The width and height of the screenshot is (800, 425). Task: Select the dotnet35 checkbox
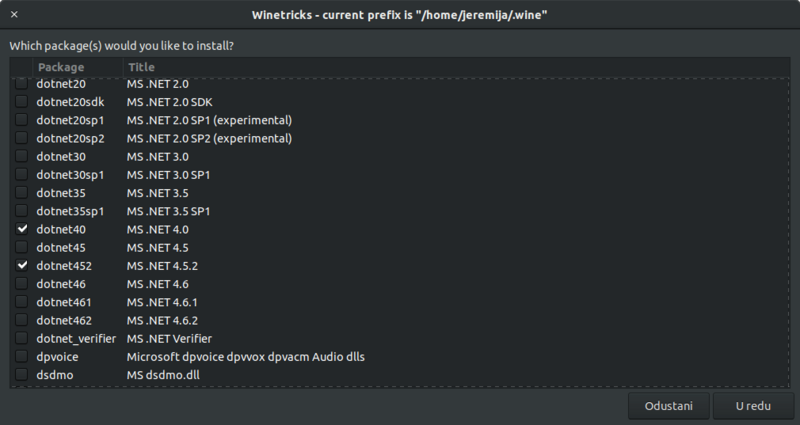21,192
